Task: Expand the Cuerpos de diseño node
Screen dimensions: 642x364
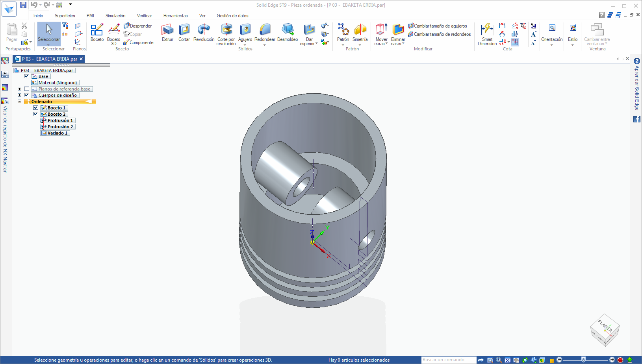Action: 19,95
